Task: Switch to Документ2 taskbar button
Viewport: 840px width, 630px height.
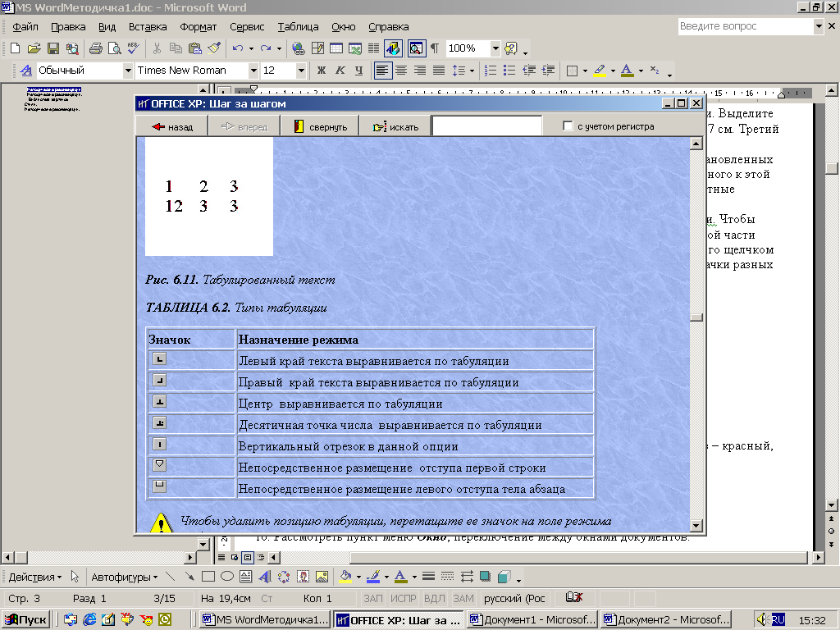Action: [666, 620]
